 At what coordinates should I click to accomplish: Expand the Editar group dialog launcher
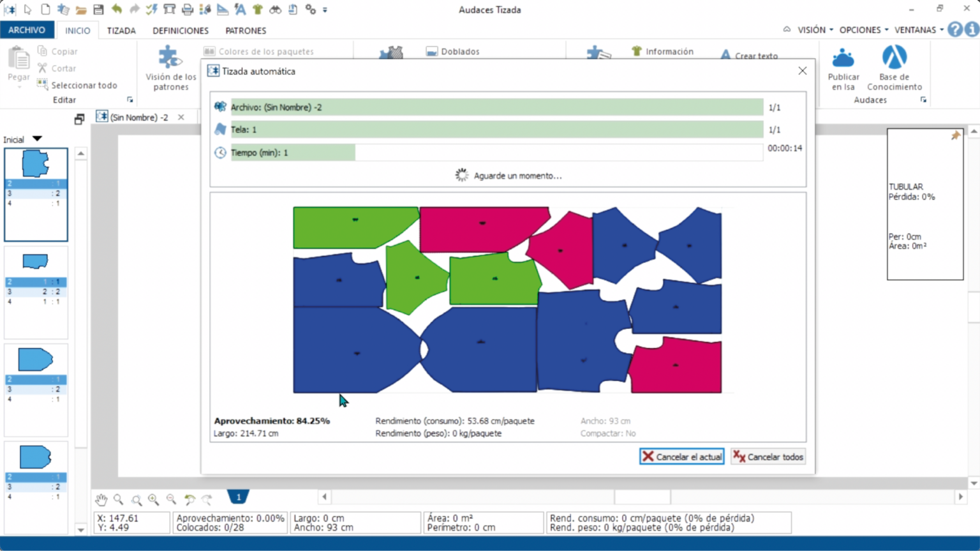[130, 100]
